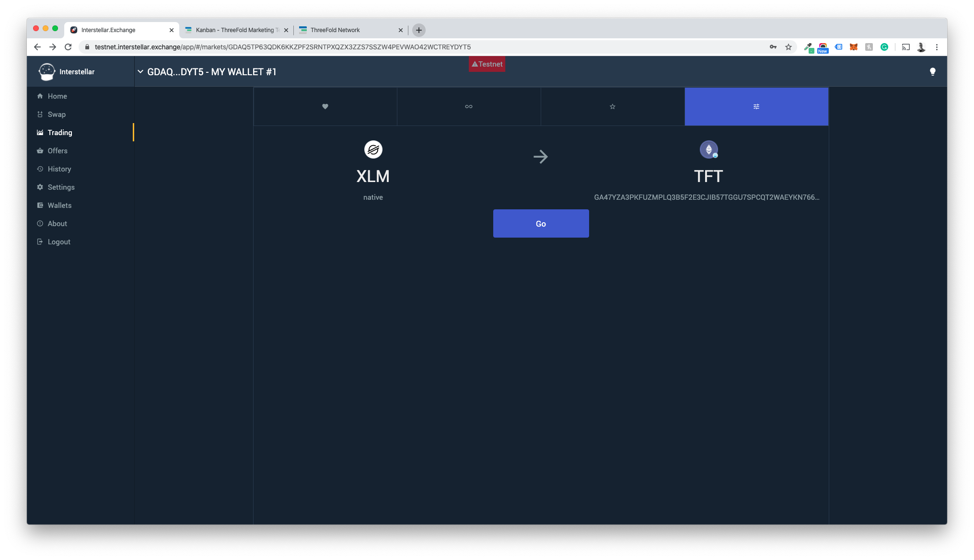Open the favorites heart tab
Screen dimensions: 974x560
click(x=325, y=106)
